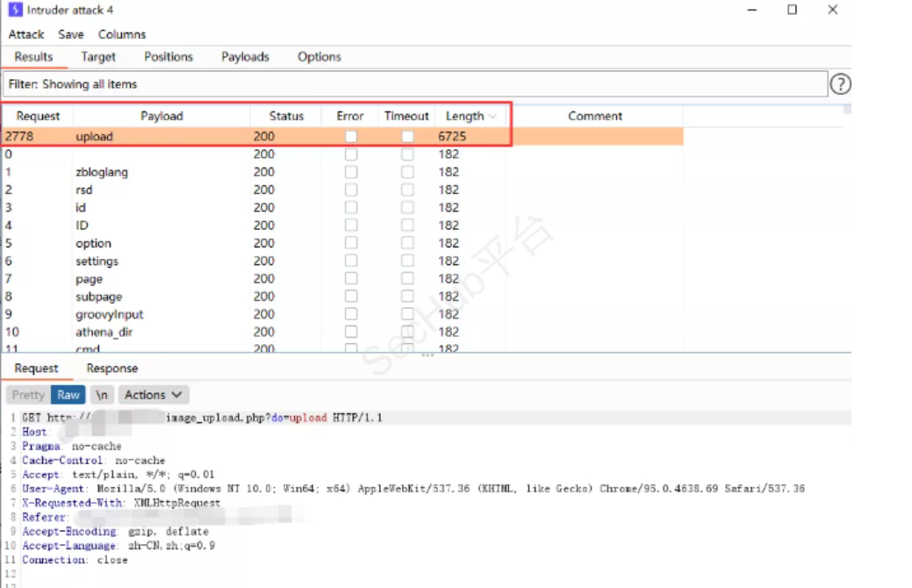
Task: Sort by the Payload column header
Action: (162, 116)
